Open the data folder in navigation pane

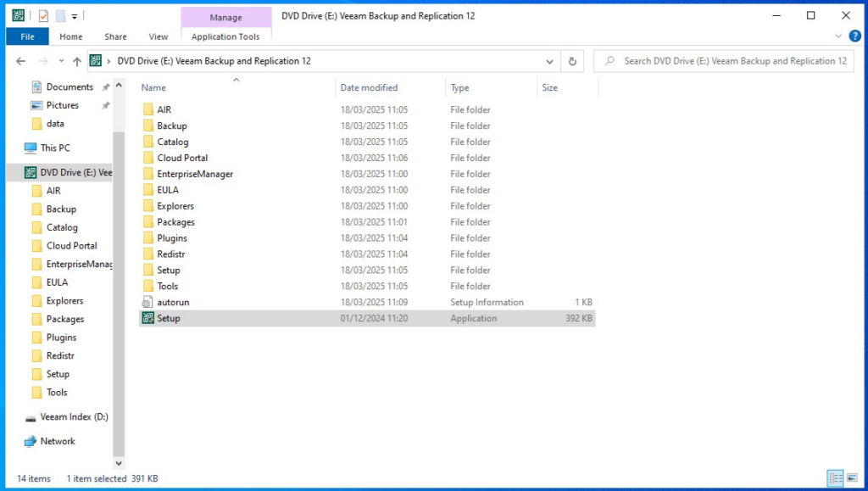(55, 124)
